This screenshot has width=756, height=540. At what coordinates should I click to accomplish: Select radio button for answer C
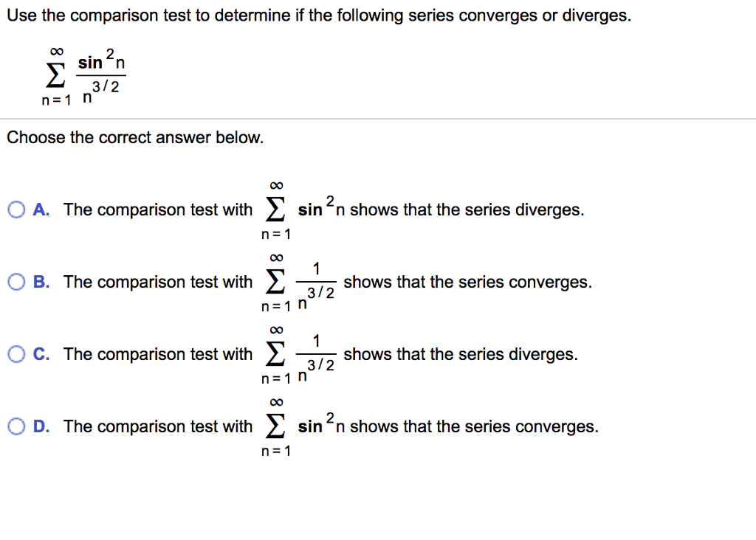[x=16, y=354]
